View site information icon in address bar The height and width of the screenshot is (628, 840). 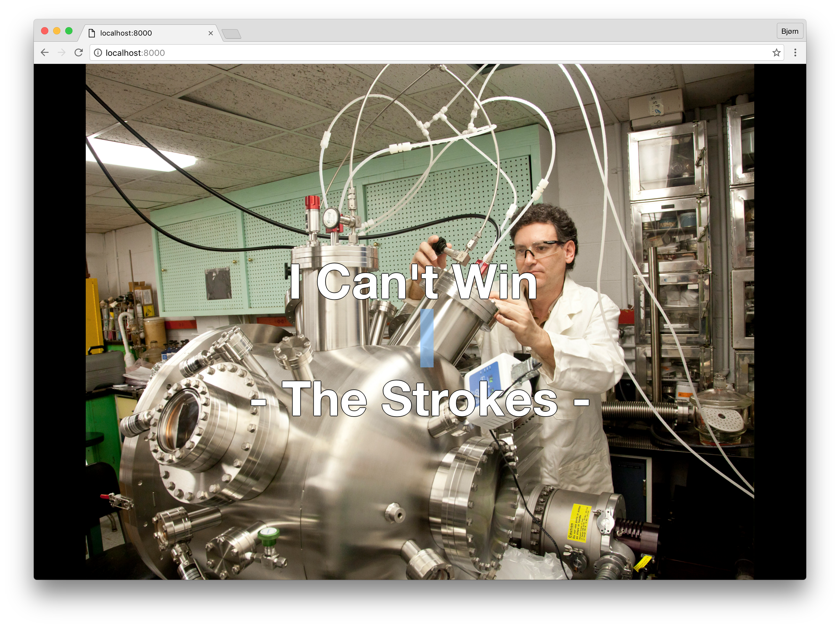(x=98, y=53)
